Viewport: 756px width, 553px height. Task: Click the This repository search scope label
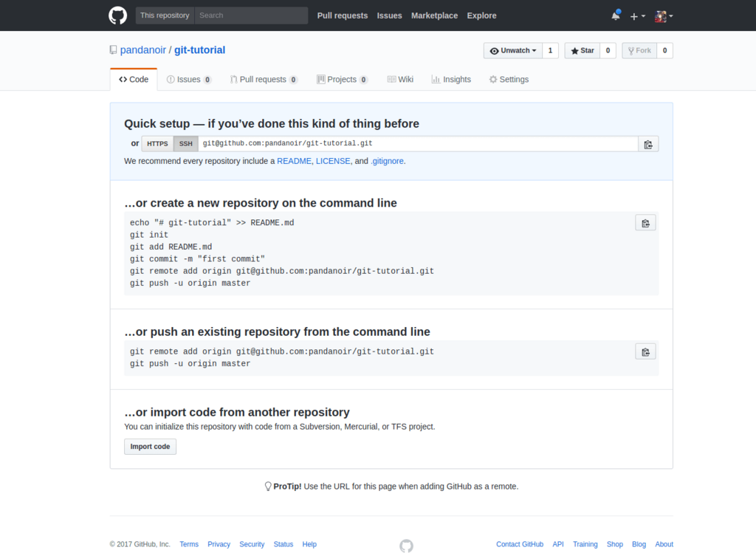[165, 16]
